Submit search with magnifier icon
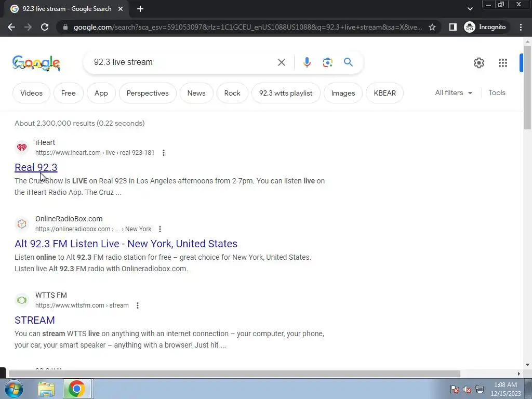 click(x=348, y=62)
